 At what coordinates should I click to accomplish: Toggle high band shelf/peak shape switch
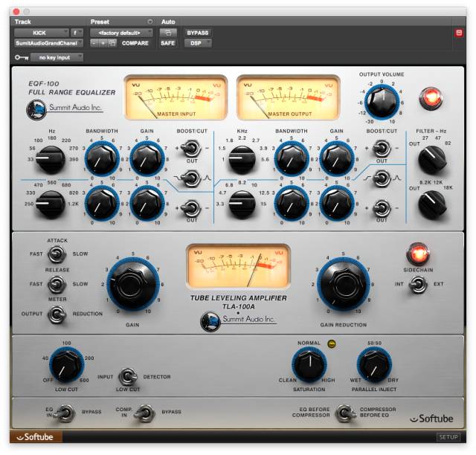click(x=382, y=178)
